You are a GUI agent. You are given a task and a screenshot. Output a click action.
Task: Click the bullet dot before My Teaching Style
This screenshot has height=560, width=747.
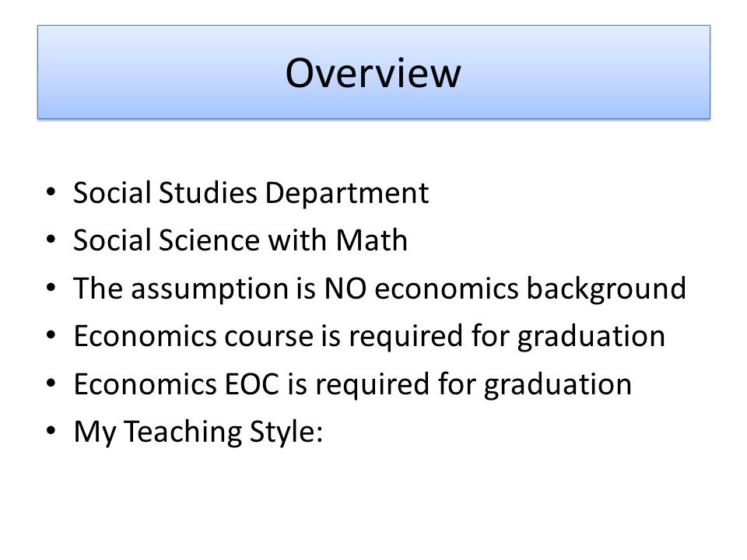pos(51,431)
